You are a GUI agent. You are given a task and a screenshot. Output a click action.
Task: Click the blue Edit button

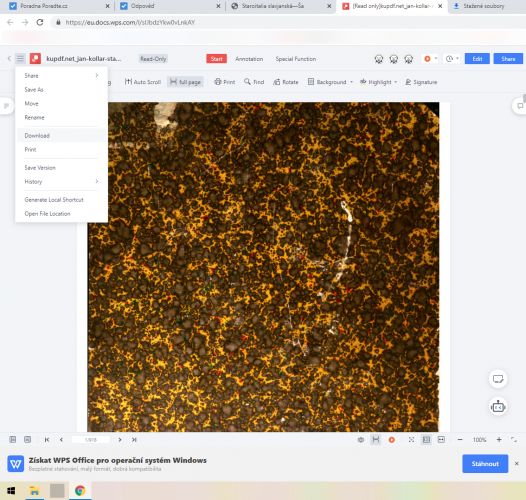[x=477, y=59]
